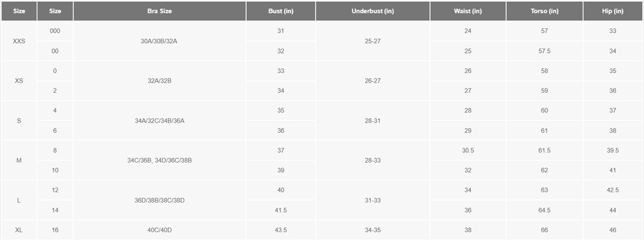
Task: Click the Bra Size column header
Action: point(159,11)
